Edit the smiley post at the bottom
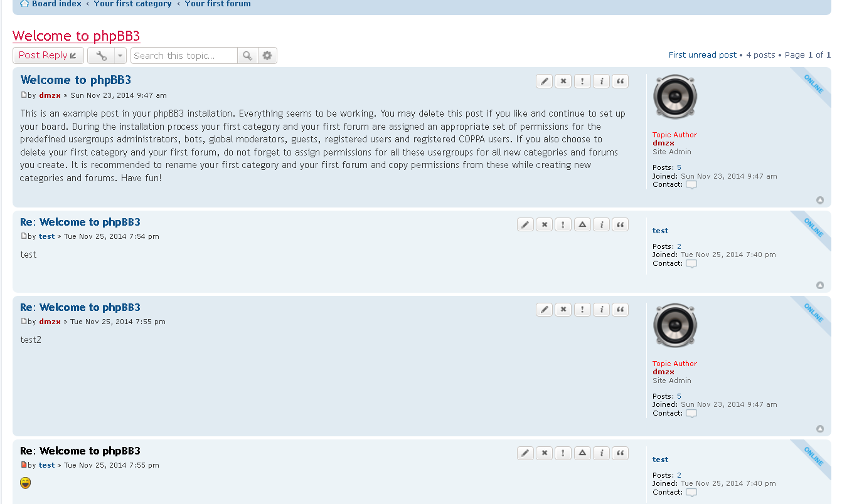This screenshot has width=842, height=504. [x=526, y=453]
